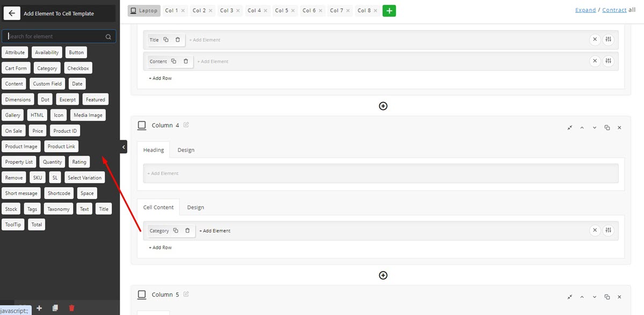Add the Media Image element
644x315 pixels.
click(x=88, y=115)
